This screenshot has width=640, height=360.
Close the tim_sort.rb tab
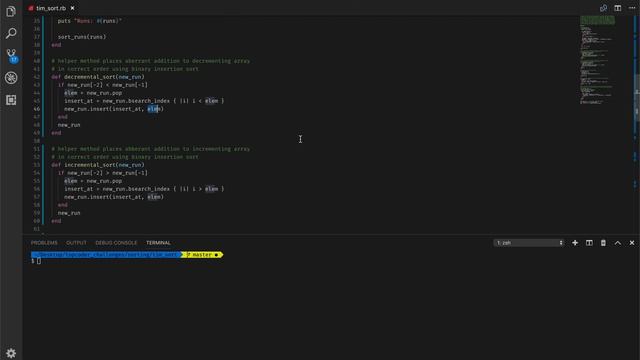72,8
